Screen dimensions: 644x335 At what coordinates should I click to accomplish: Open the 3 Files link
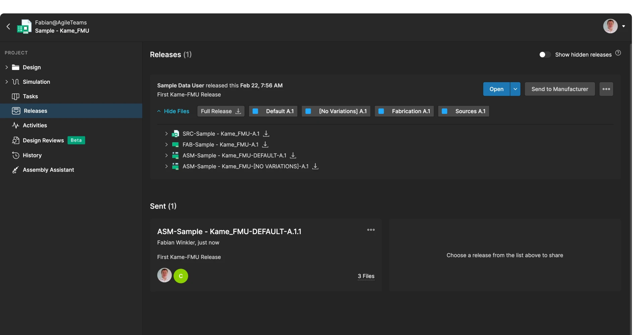pyautogui.click(x=366, y=276)
